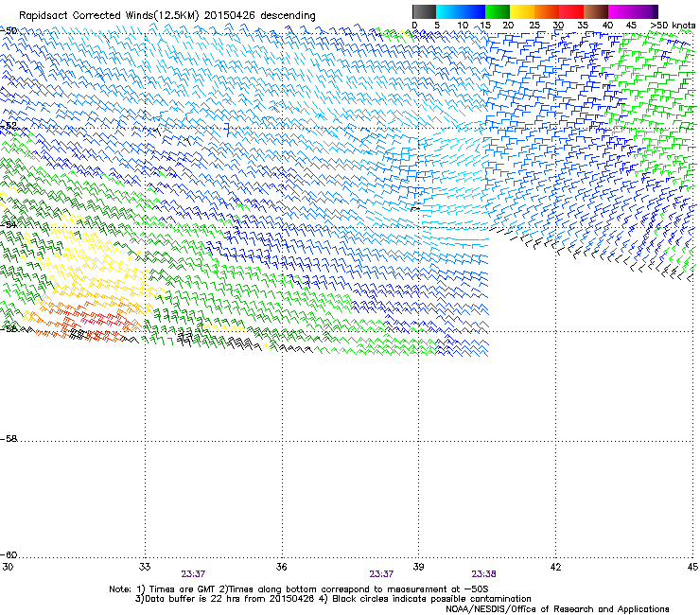
Task: Click the '33' longitude axis label
Action: point(145,567)
